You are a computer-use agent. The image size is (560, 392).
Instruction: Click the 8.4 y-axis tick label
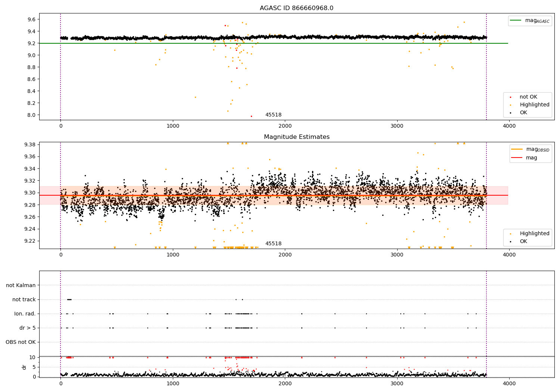coord(32,91)
